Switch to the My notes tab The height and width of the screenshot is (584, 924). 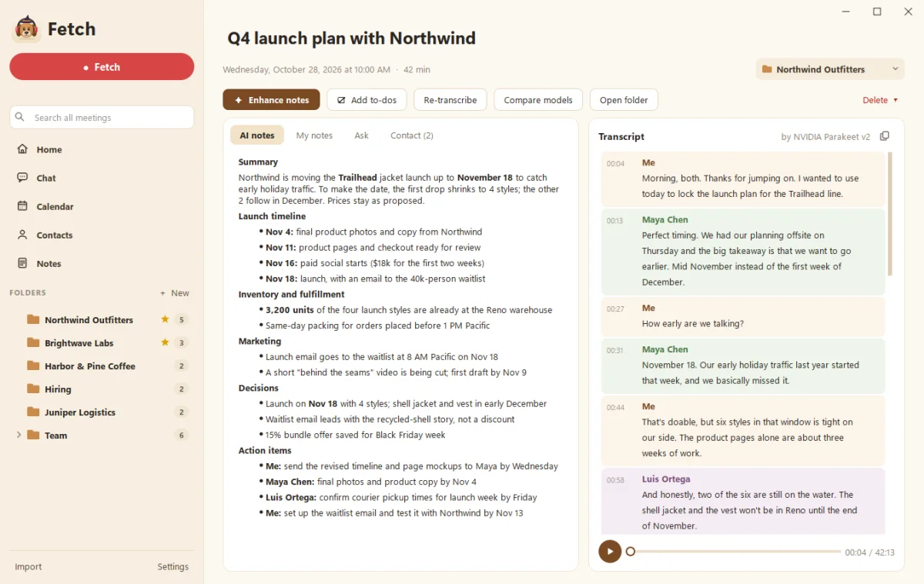tap(314, 135)
